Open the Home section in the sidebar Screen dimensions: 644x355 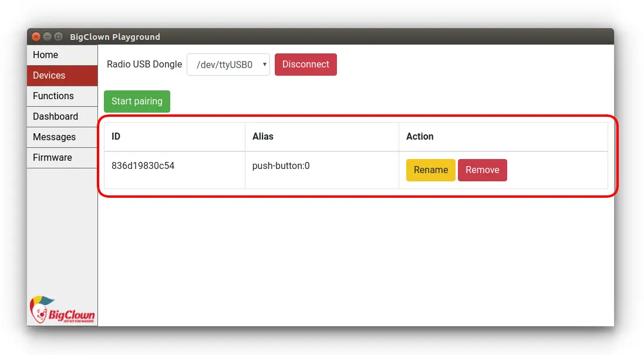(x=62, y=55)
